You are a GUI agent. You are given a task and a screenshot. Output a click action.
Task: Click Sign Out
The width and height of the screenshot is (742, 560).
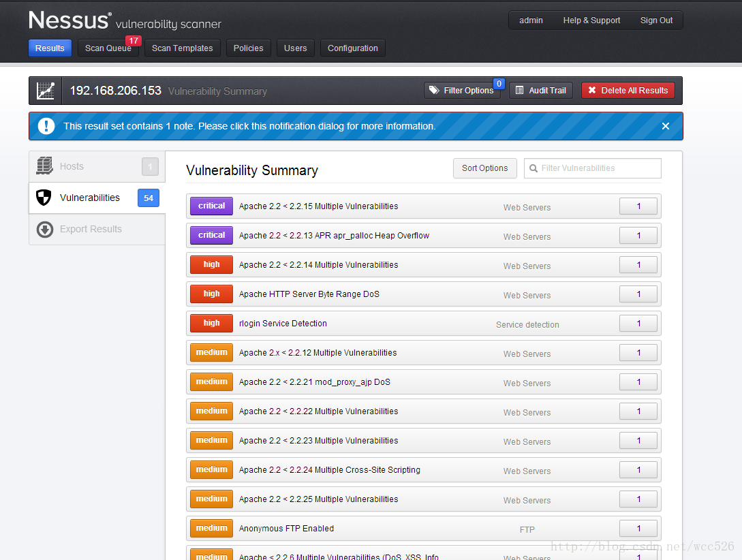(x=656, y=20)
